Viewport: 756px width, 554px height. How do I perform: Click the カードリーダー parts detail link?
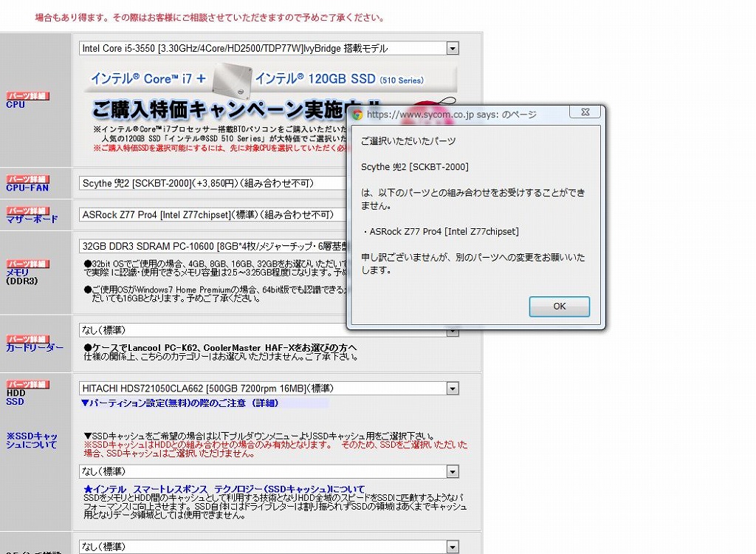pos(35,347)
